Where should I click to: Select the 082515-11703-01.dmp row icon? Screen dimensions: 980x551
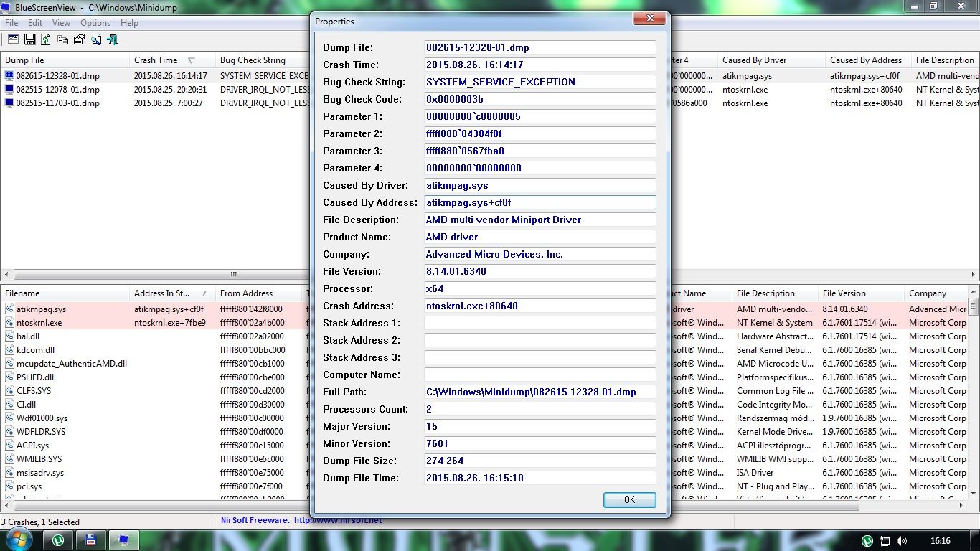pyautogui.click(x=9, y=103)
